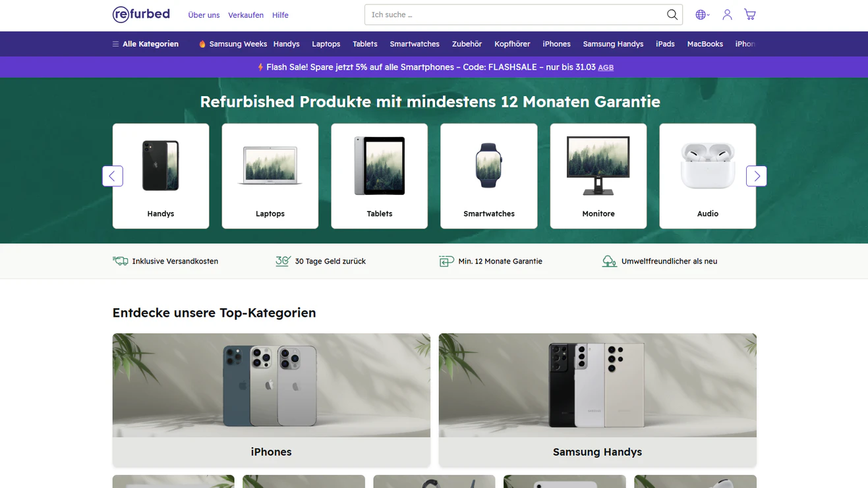Open the language globe selector
The image size is (868, 488).
[701, 14]
